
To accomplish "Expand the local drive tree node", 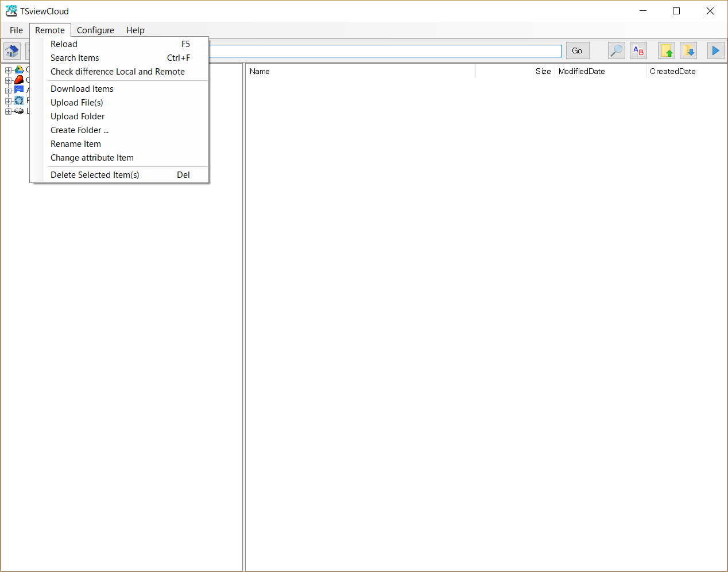I will [x=9, y=112].
